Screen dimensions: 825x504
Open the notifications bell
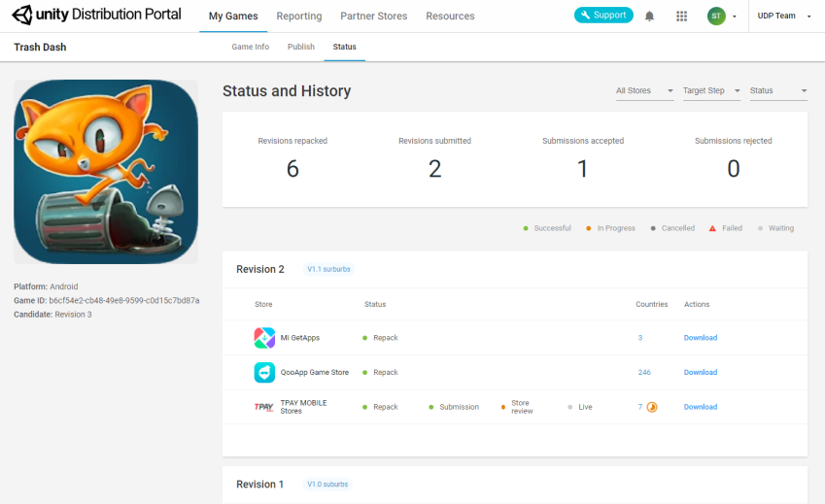[649, 17]
